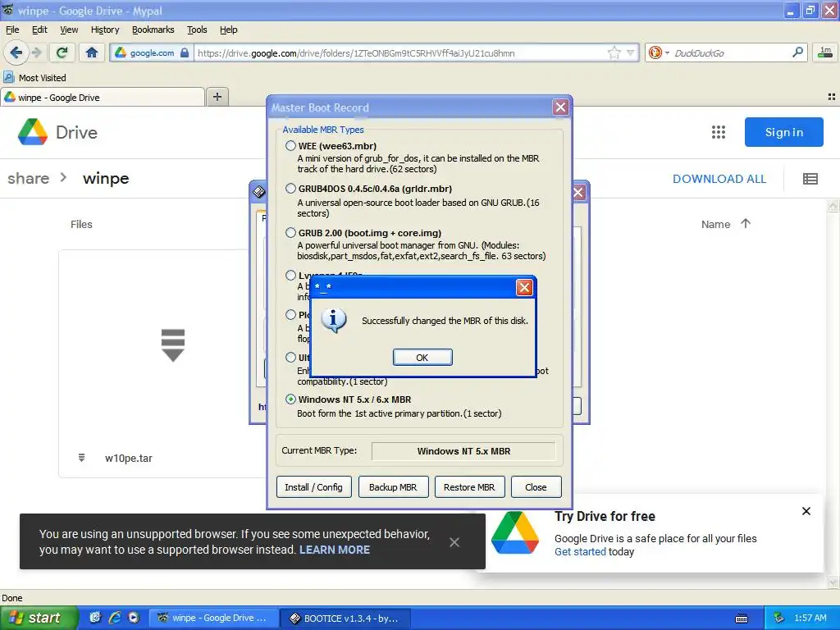Open the Tools menu
The width and height of the screenshot is (840, 630).
point(197,30)
